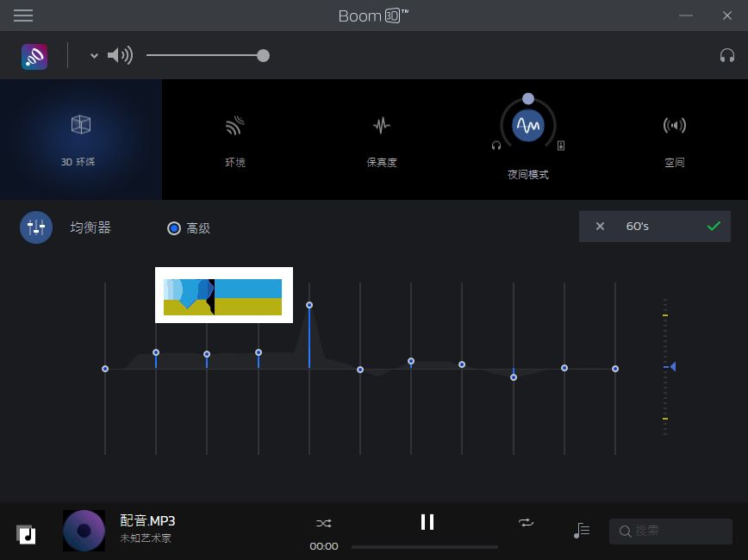
Task: Click the night mode intensity knob handle
Action: [x=528, y=99]
